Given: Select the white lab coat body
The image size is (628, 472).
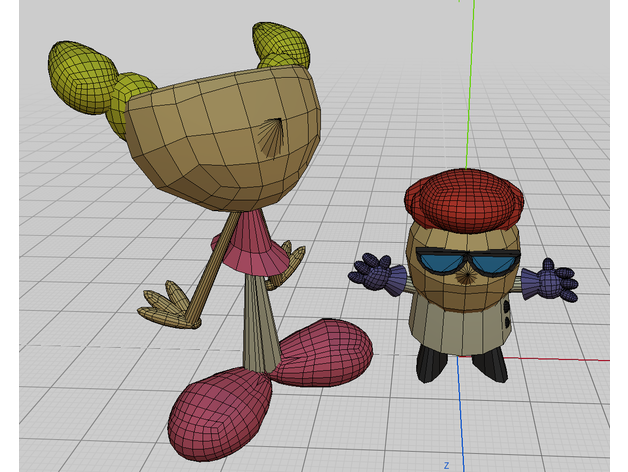Looking at the screenshot, I should [455, 320].
